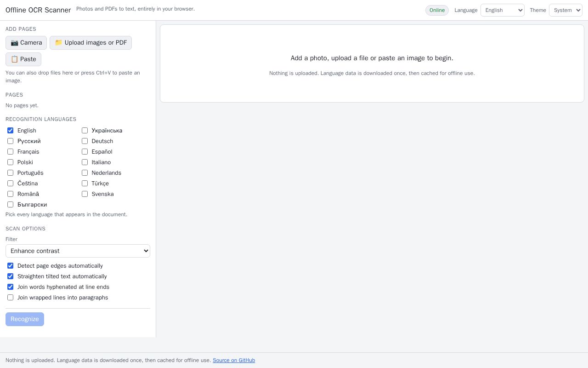Disable Detect page edges automatically
Screen dimensions: 588x368
[10, 266]
